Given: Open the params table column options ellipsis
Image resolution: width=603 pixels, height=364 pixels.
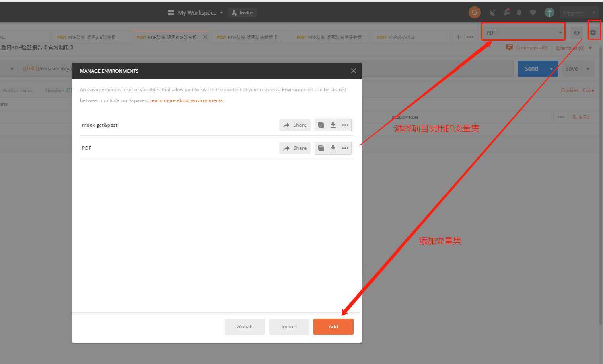Looking at the screenshot, I should 561,117.
